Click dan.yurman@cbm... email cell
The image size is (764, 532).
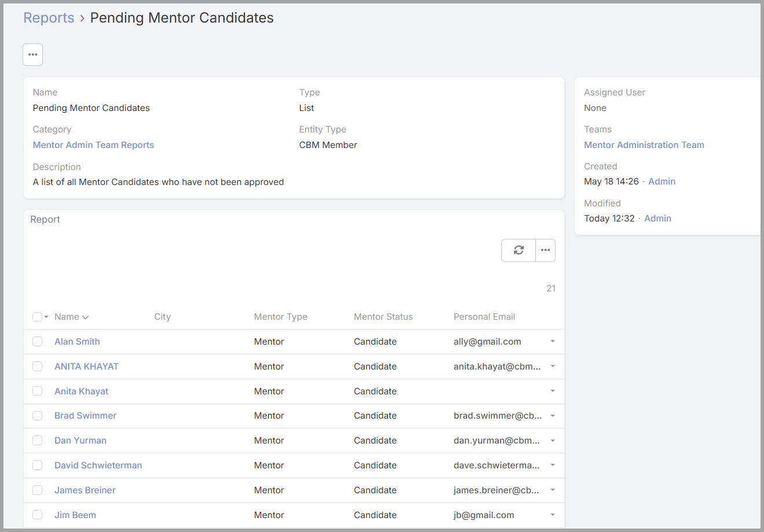497,441
